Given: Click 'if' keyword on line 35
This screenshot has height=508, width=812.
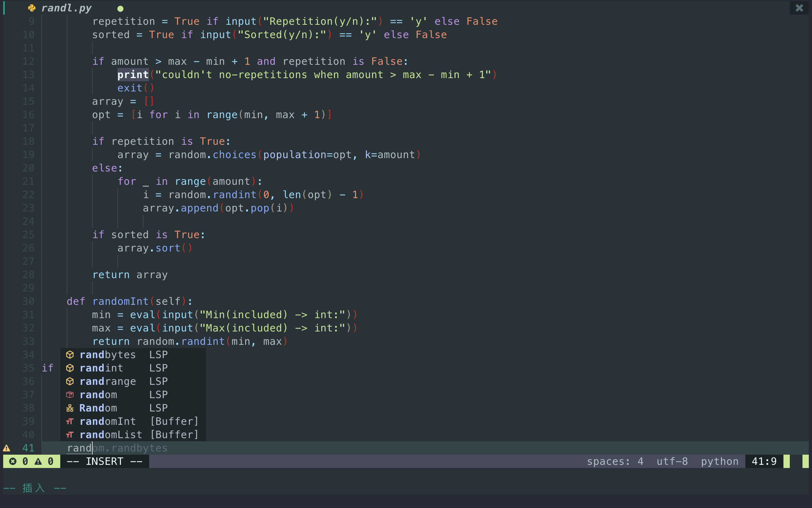Looking at the screenshot, I should (48, 368).
